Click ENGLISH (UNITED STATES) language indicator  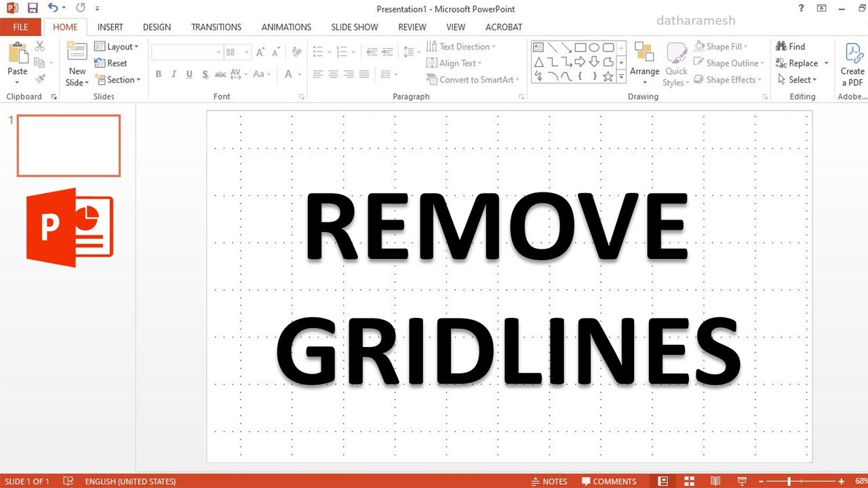pyautogui.click(x=130, y=481)
